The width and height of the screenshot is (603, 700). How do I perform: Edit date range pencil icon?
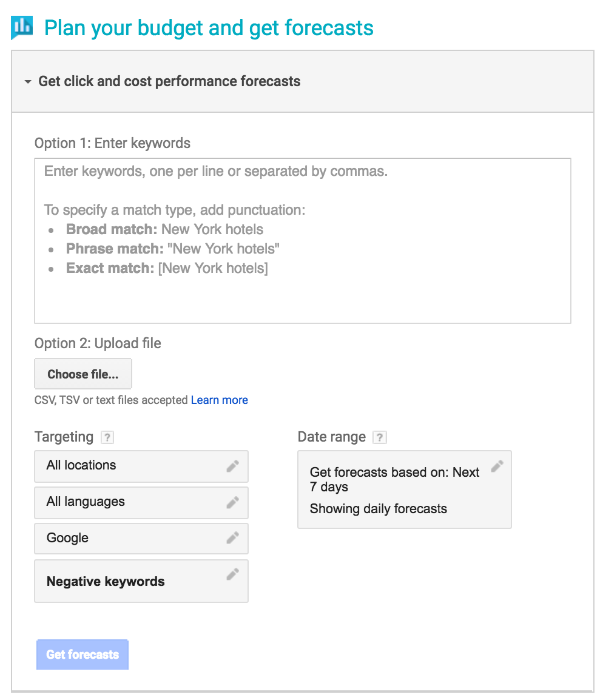coord(497,466)
